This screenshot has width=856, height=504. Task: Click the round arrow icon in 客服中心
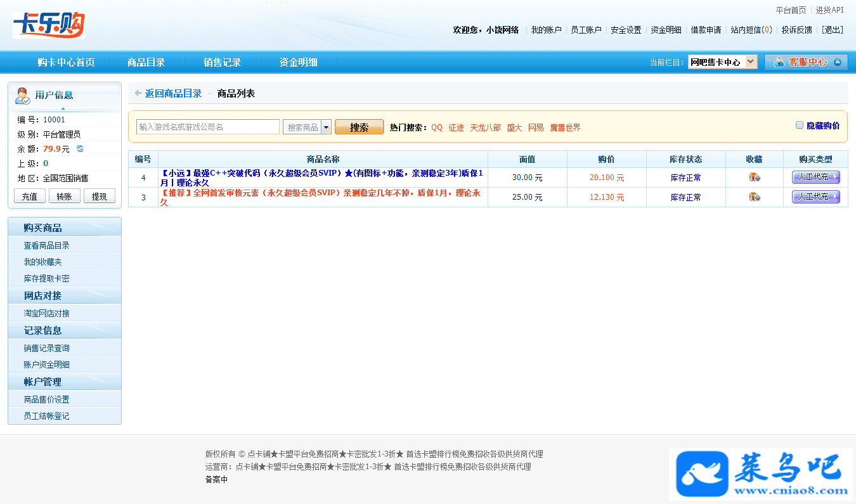coord(837,62)
